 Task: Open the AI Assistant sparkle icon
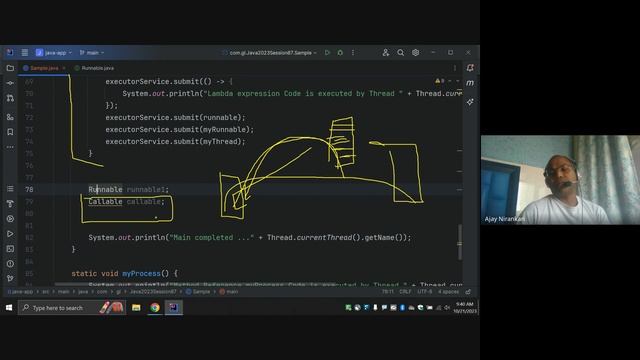point(470,102)
